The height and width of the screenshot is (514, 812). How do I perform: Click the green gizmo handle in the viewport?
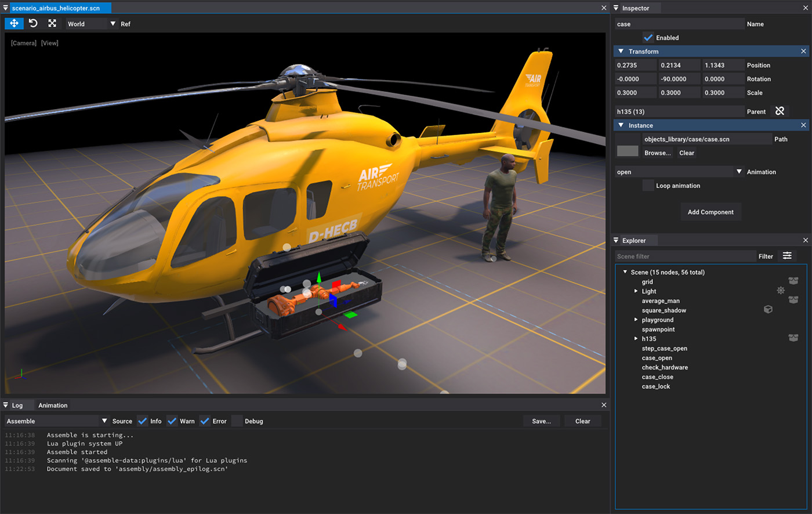[351, 314]
